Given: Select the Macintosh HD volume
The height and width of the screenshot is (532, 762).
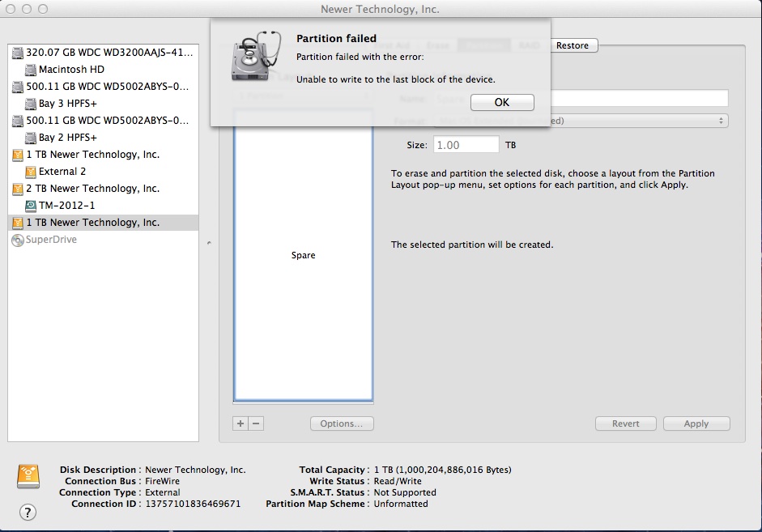Looking at the screenshot, I should (103, 70).
